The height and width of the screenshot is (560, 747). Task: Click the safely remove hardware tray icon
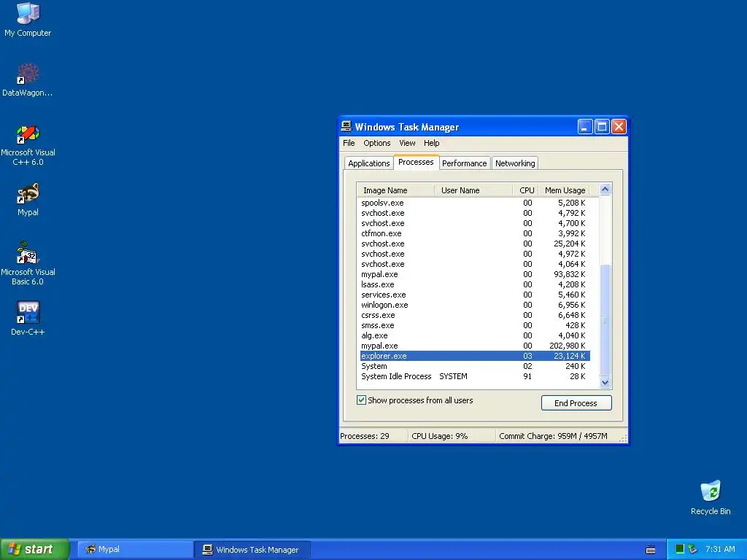pos(693,549)
